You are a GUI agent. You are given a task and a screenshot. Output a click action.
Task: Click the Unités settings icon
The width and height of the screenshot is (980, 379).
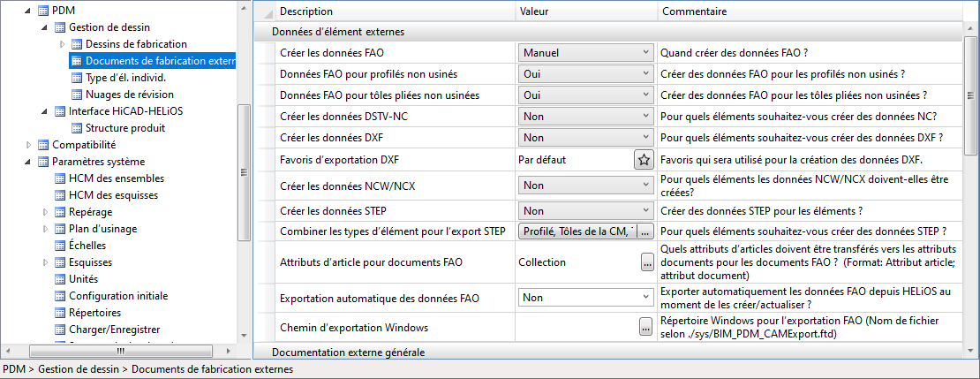[x=59, y=279]
